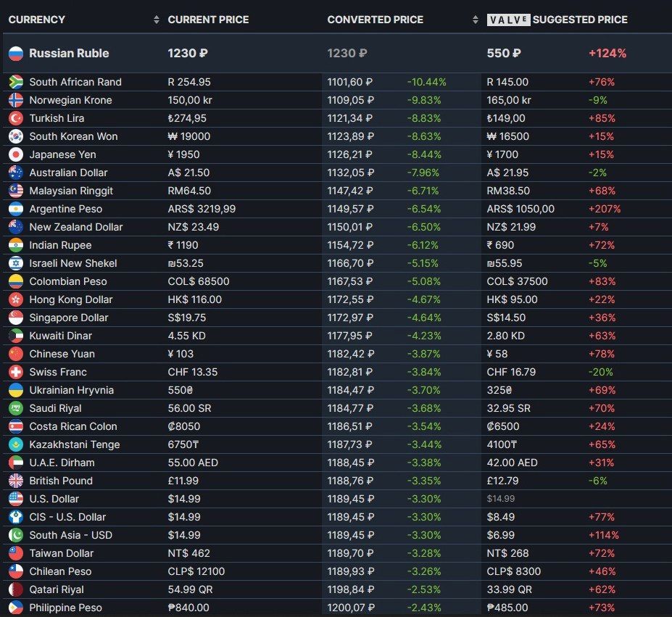Click the Japanese Yen flag icon
The image size is (672, 617).
16,154
